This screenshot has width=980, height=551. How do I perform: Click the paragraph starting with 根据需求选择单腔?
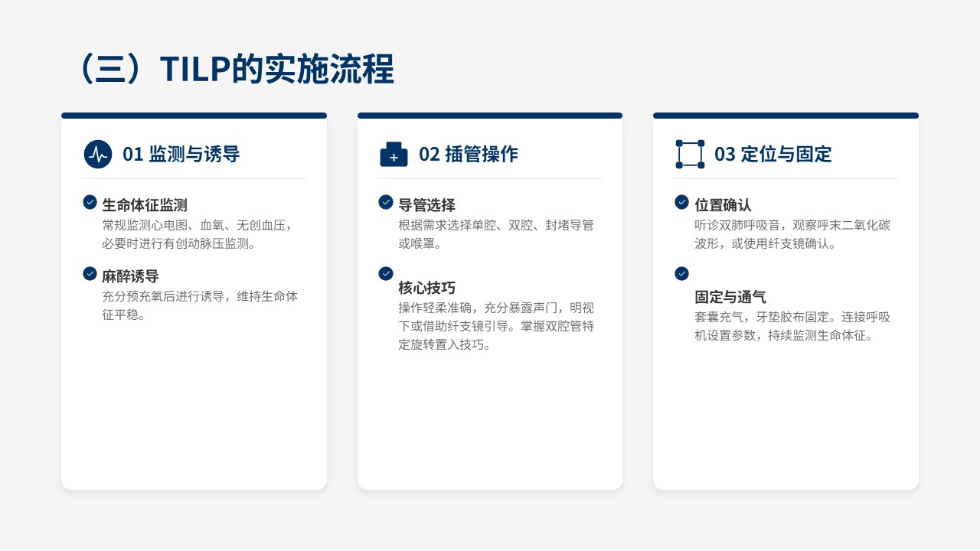[x=495, y=234]
